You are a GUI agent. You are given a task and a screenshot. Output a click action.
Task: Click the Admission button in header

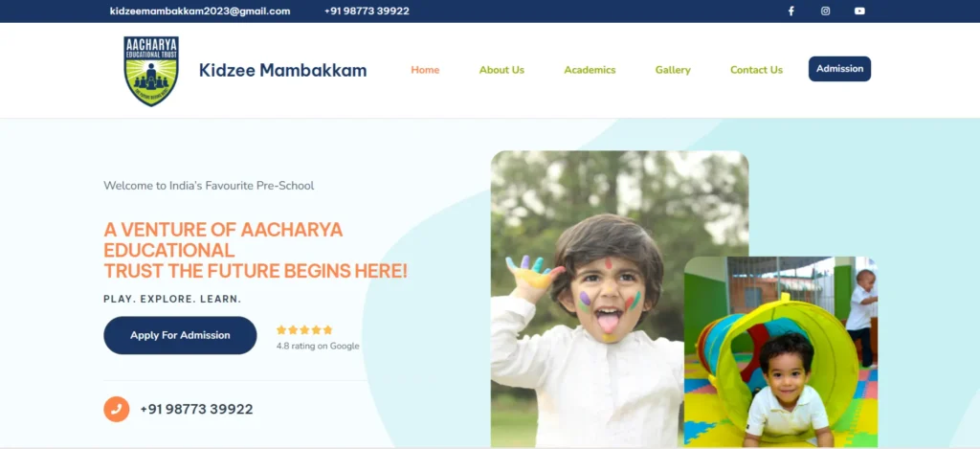(x=839, y=69)
